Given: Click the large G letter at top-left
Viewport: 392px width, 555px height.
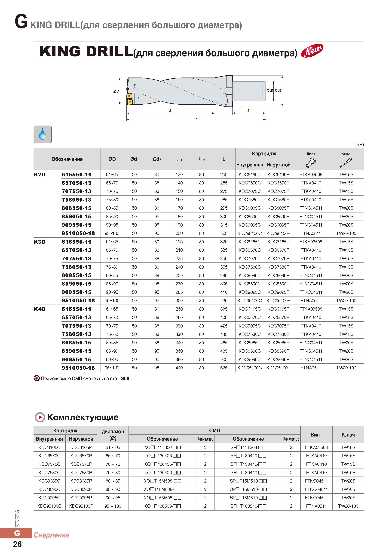Looking at the screenshot, I should (x=21, y=21).
